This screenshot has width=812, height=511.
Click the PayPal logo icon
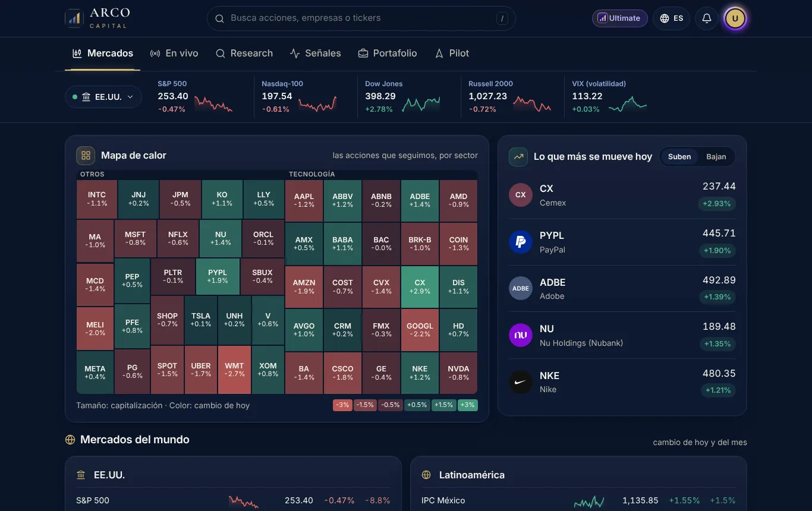click(x=520, y=242)
